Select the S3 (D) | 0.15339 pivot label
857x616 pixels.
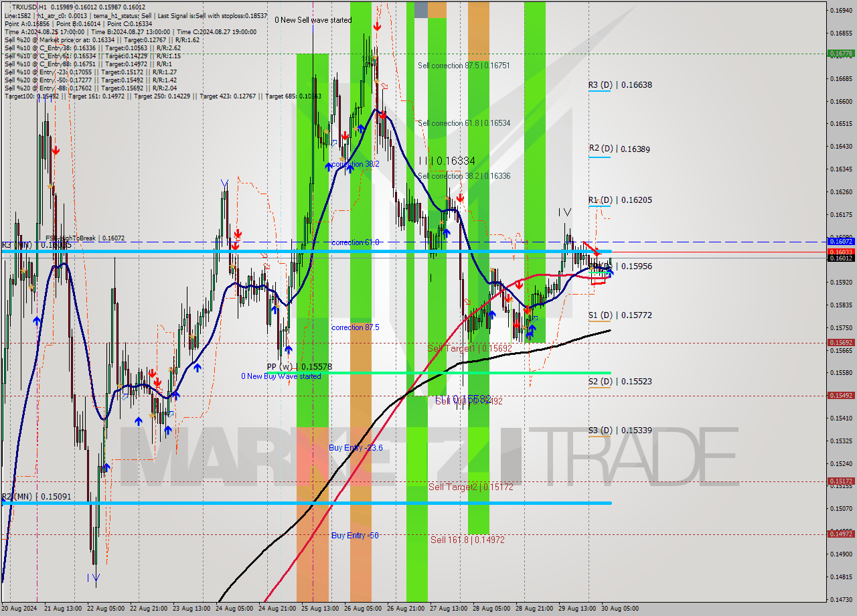(x=620, y=431)
